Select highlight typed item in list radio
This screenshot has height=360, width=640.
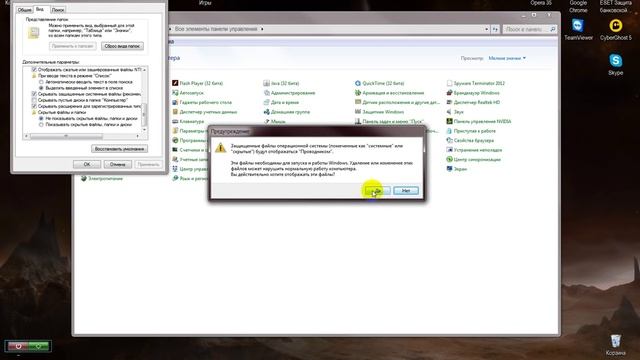click(41, 88)
